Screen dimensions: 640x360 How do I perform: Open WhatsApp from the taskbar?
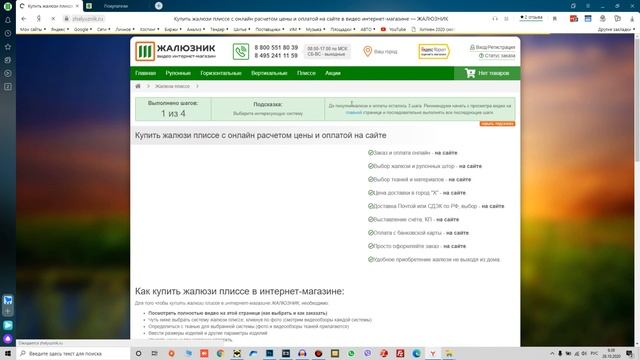tap(351, 353)
